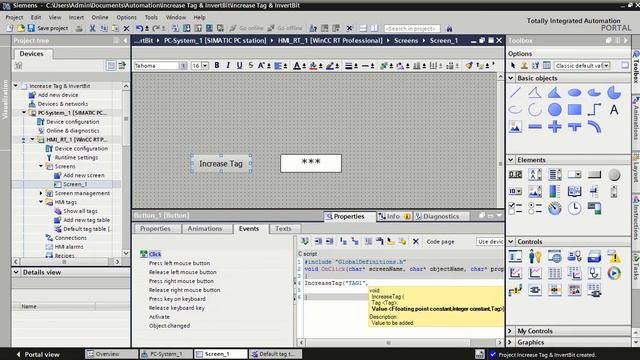Collapse the Controls section
The width and height of the screenshot is (640, 360).
(511, 242)
